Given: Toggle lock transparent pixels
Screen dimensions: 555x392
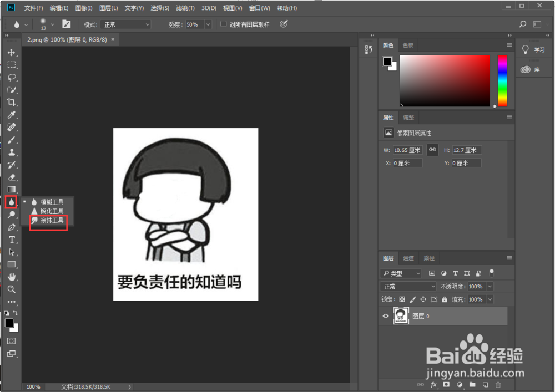Looking at the screenshot, I should [402, 299].
